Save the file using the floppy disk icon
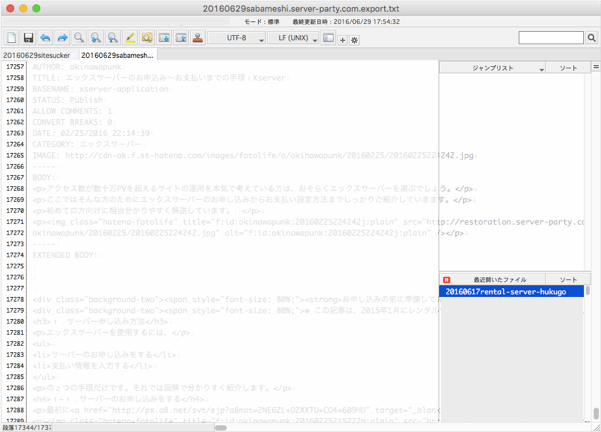This screenshot has height=432, width=601. 28,38
